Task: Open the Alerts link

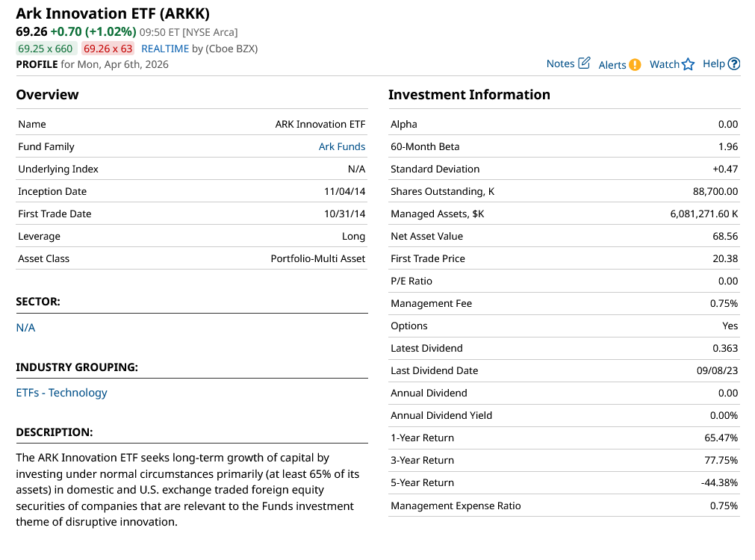Action: (x=612, y=65)
